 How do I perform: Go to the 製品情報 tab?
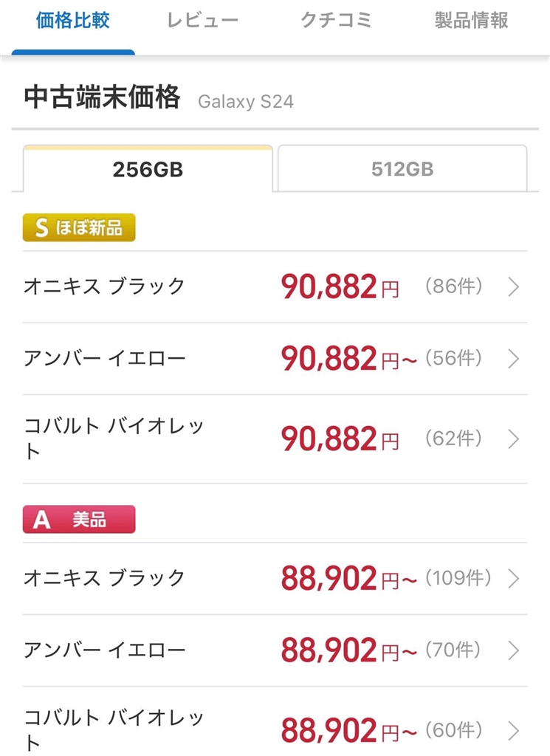(472, 21)
